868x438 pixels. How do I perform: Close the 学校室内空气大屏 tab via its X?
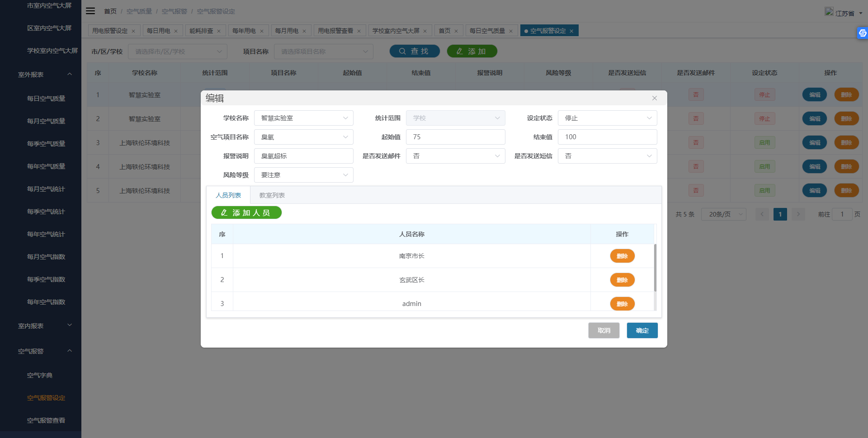425,31
